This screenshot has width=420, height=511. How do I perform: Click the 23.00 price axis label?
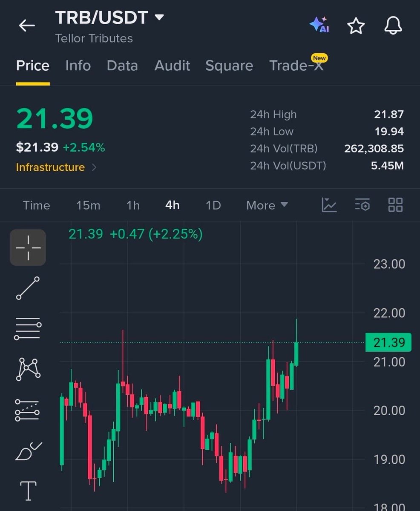click(389, 264)
